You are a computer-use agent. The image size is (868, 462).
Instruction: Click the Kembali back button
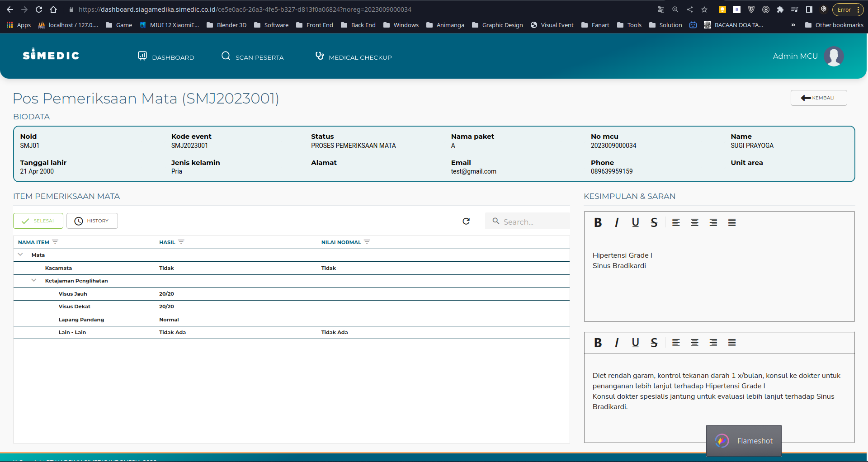818,98
